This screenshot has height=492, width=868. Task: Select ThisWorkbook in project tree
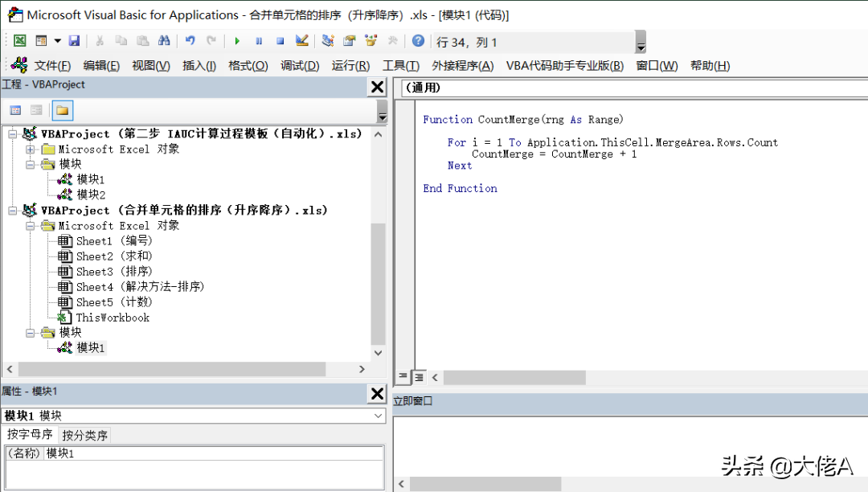point(113,318)
